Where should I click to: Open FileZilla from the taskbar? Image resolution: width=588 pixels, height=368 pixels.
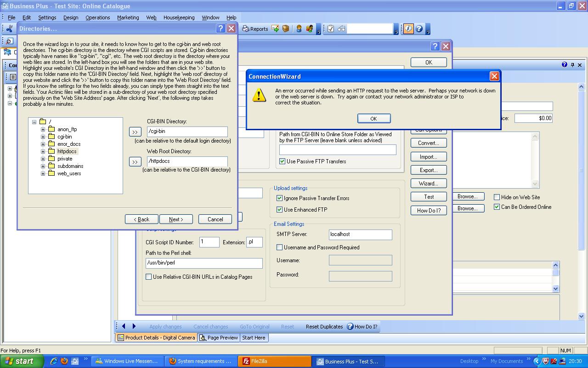[x=274, y=361]
